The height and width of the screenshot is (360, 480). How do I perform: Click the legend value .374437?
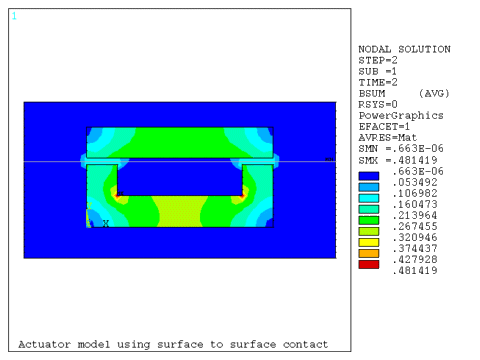[x=415, y=248]
